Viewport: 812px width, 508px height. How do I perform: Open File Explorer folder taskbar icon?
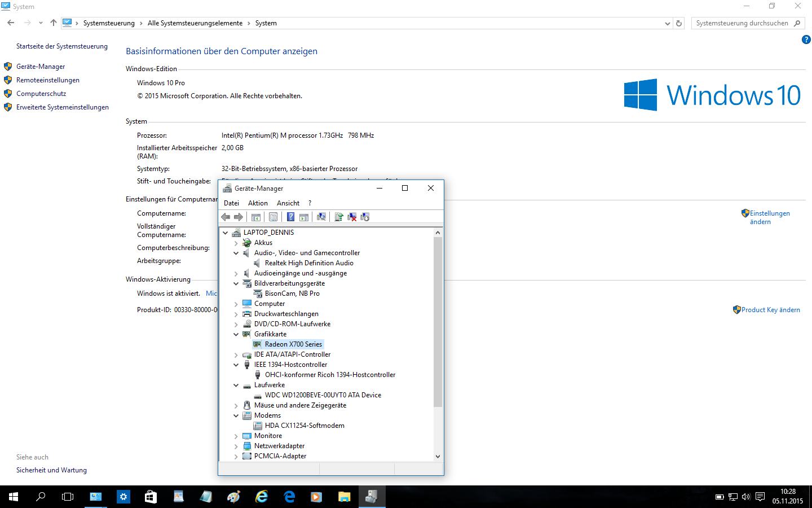tap(345, 497)
